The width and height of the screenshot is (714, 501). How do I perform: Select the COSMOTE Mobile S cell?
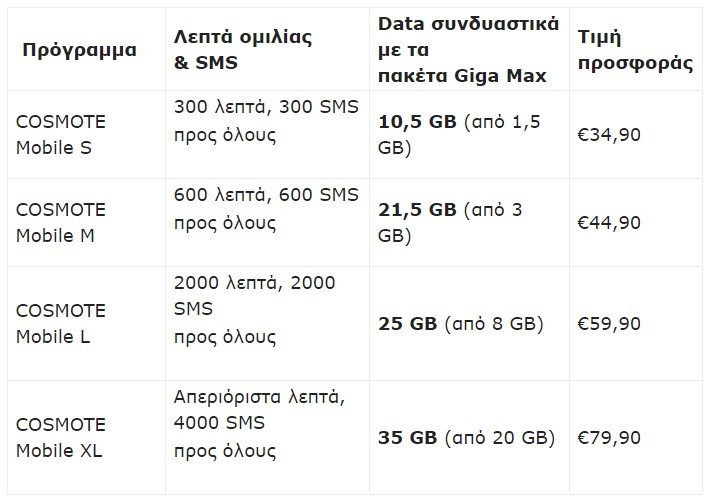[x=60, y=135]
